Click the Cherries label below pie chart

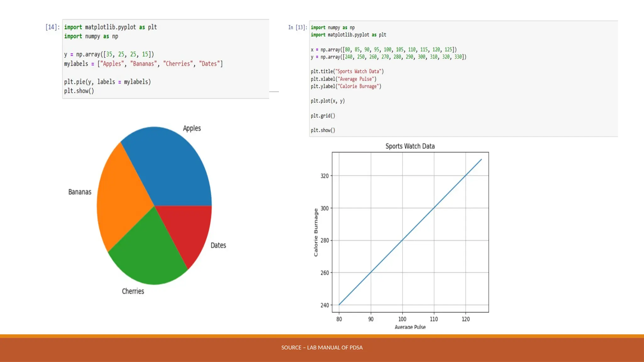tap(133, 291)
